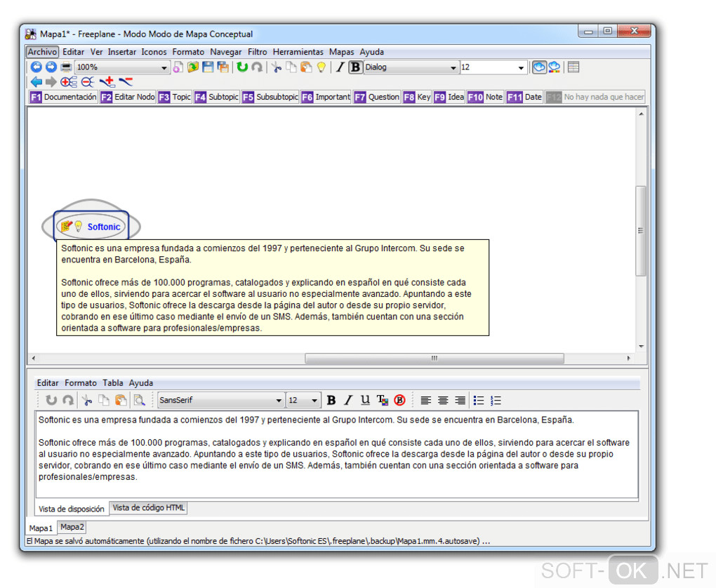Image resolution: width=716 pixels, height=588 pixels.
Task: Remove formatting with red circled B icon
Action: [x=399, y=401]
